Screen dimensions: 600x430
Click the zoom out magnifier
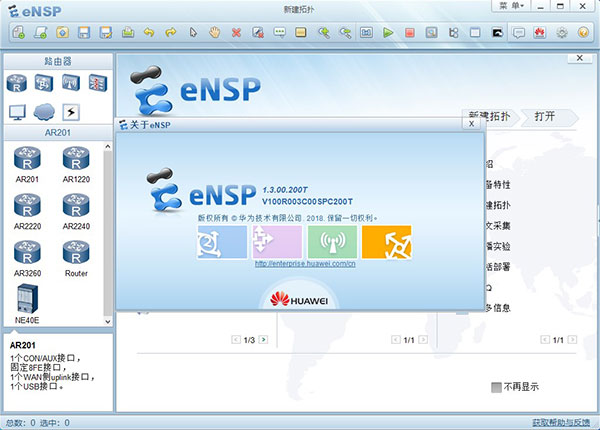pyautogui.click(x=345, y=33)
